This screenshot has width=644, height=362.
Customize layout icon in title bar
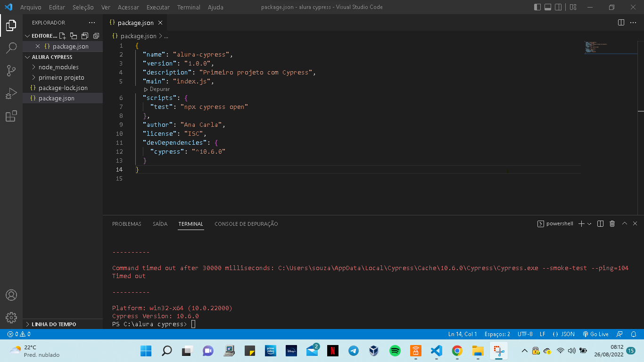(573, 7)
